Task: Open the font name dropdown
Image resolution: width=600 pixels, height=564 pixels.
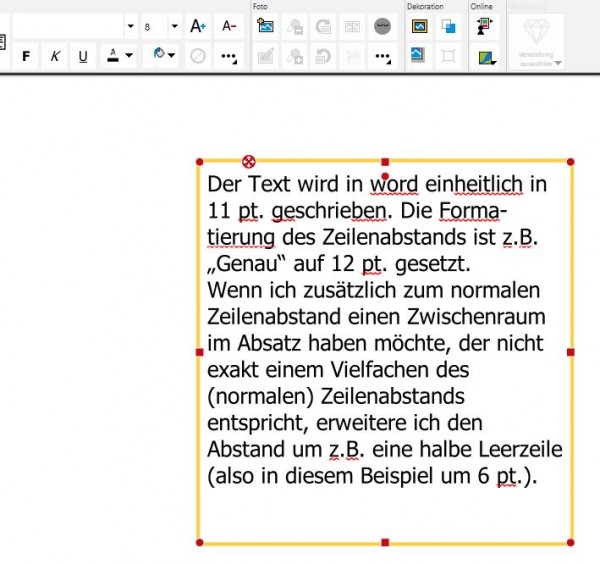Action: (x=131, y=26)
